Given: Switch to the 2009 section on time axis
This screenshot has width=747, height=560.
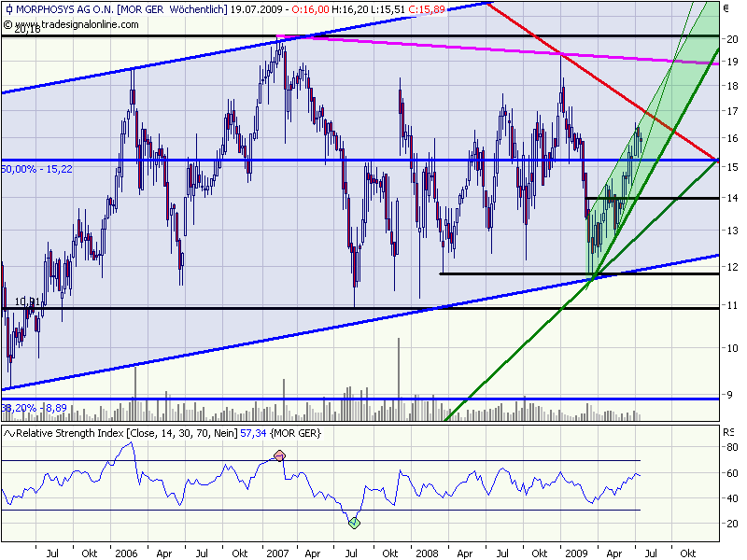Looking at the screenshot, I should click(x=575, y=552).
